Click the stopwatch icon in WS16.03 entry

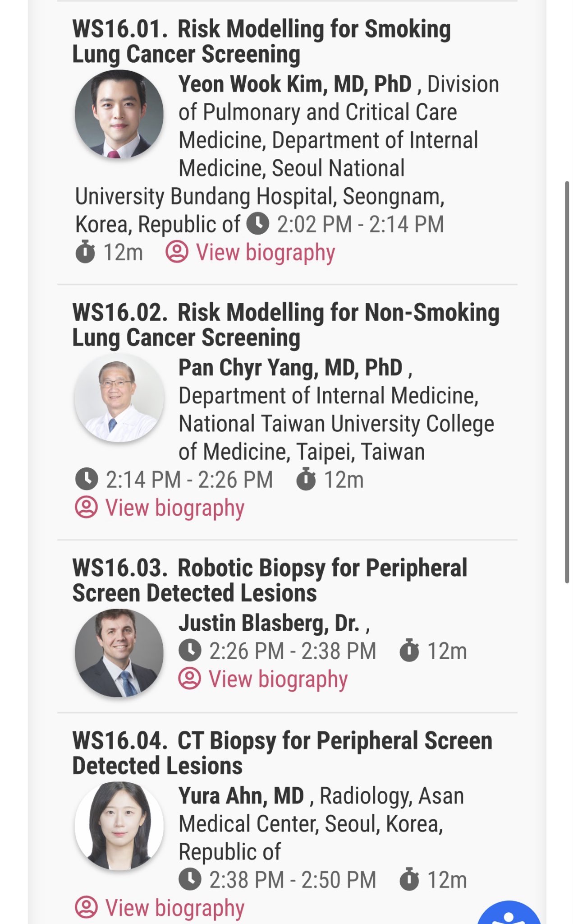click(409, 650)
